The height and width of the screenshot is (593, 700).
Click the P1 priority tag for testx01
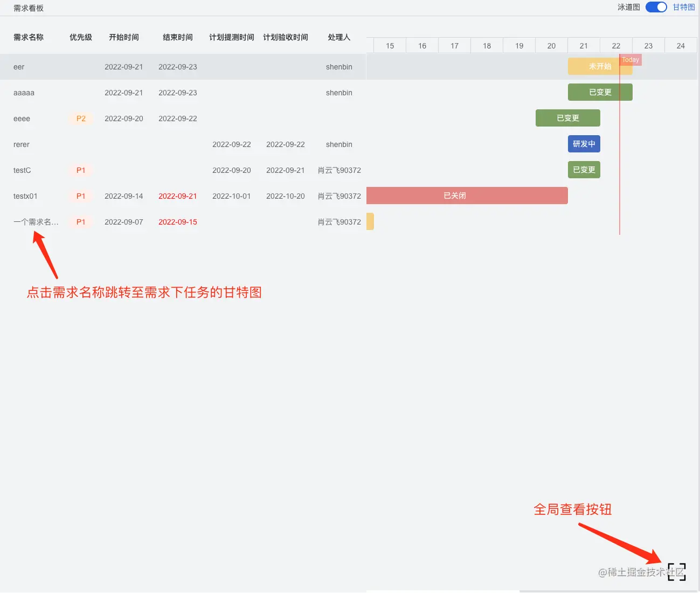81,196
